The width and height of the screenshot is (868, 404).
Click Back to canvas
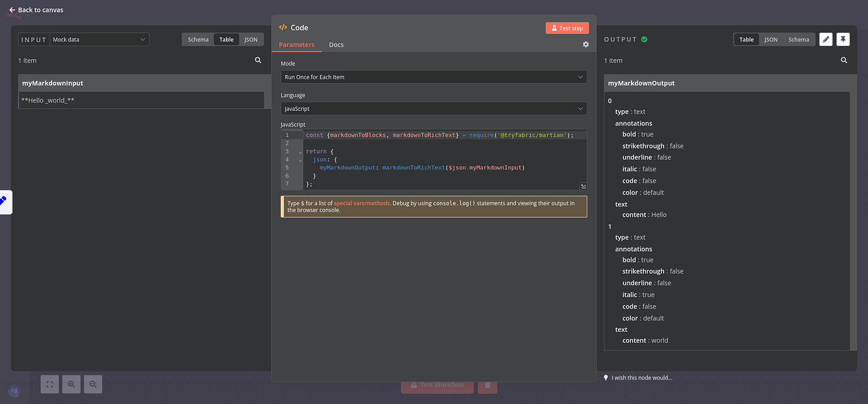(36, 9)
